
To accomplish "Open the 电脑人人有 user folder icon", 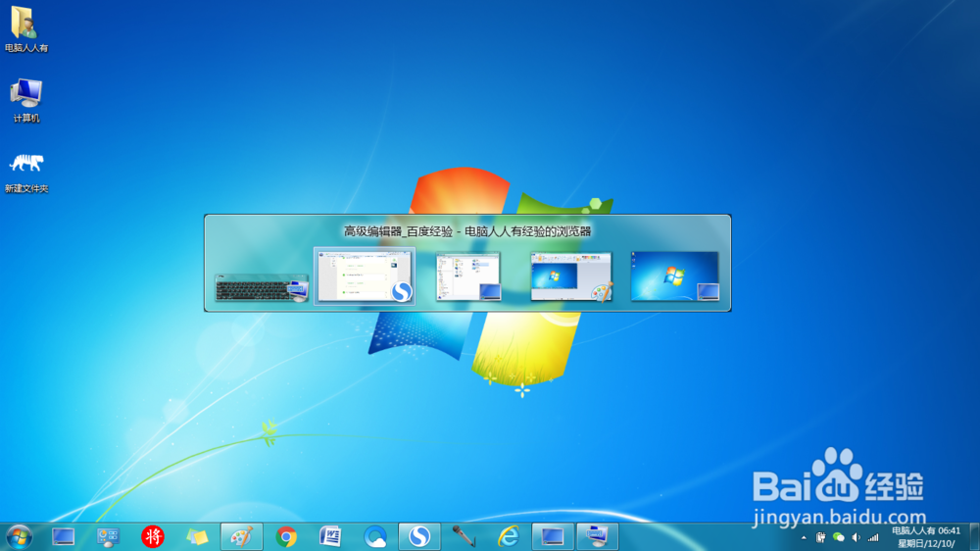I will pyautogui.click(x=26, y=28).
